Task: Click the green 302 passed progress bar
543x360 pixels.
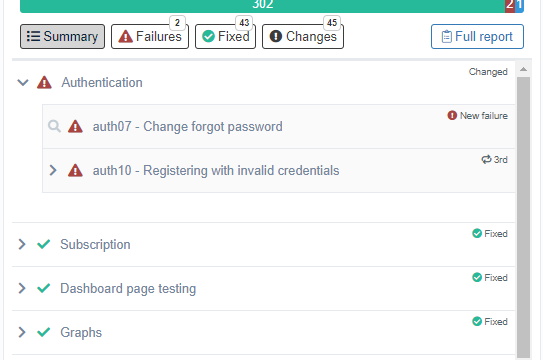Action: click(262, 5)
